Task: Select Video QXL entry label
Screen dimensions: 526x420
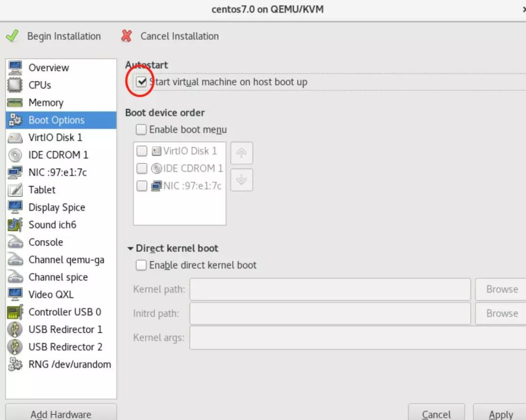Action: pyautogui.click(x=51, y=294)
